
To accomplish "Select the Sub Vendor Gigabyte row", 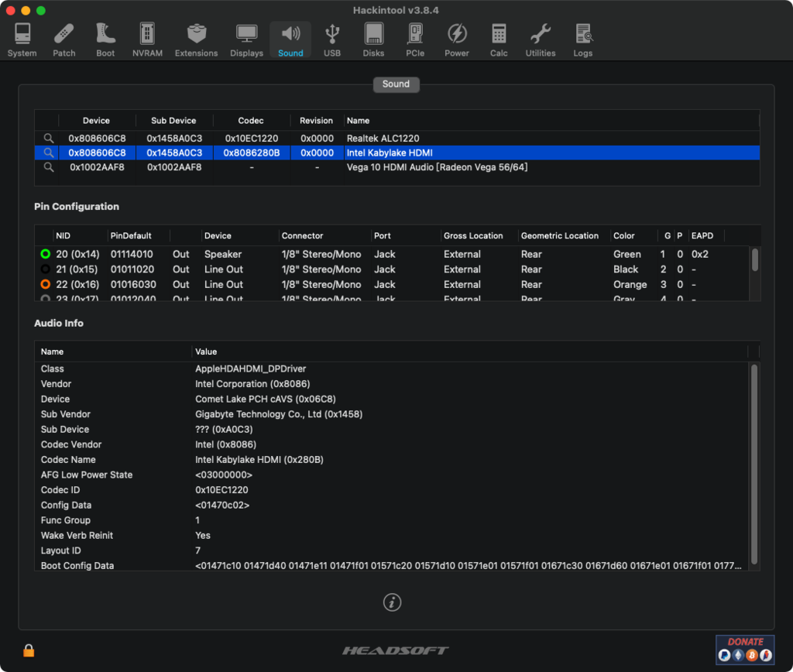I will pos(391,414).
